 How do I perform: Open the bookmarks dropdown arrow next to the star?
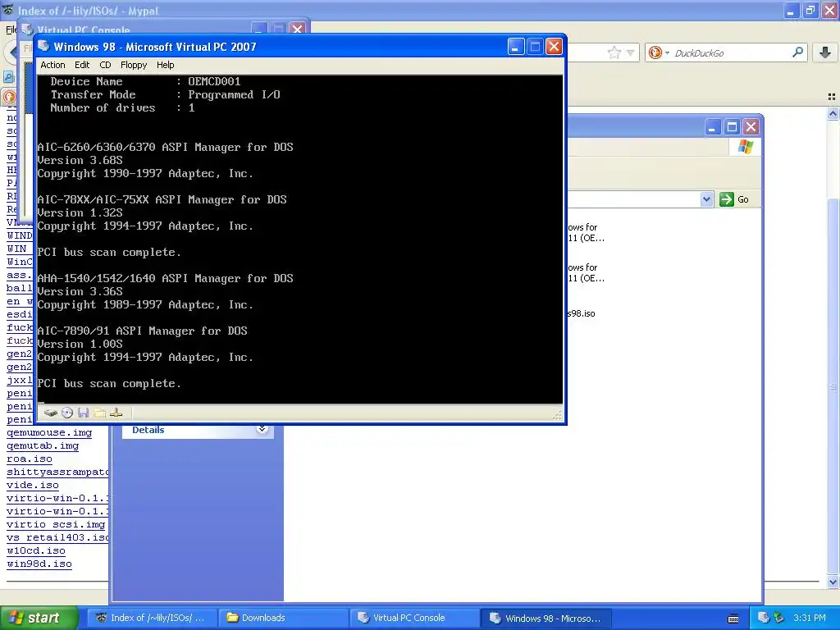(x=631, y=52)
